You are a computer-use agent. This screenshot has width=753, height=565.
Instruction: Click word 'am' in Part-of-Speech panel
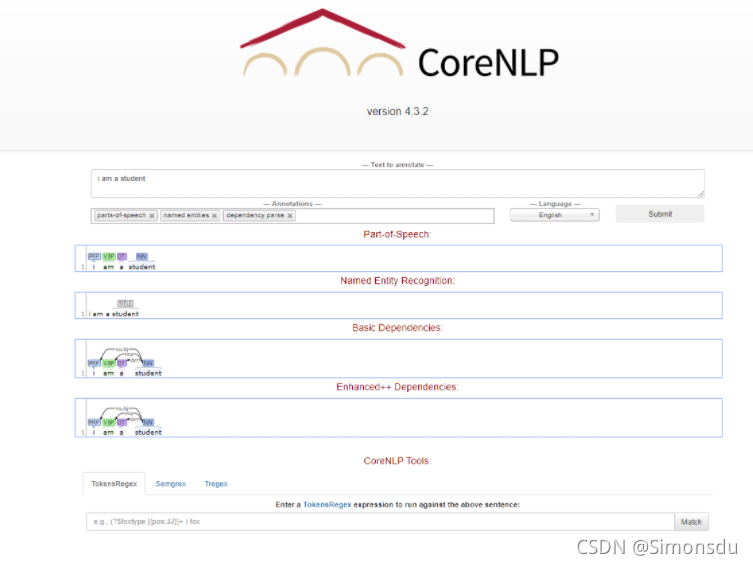[x=109, y=267]
